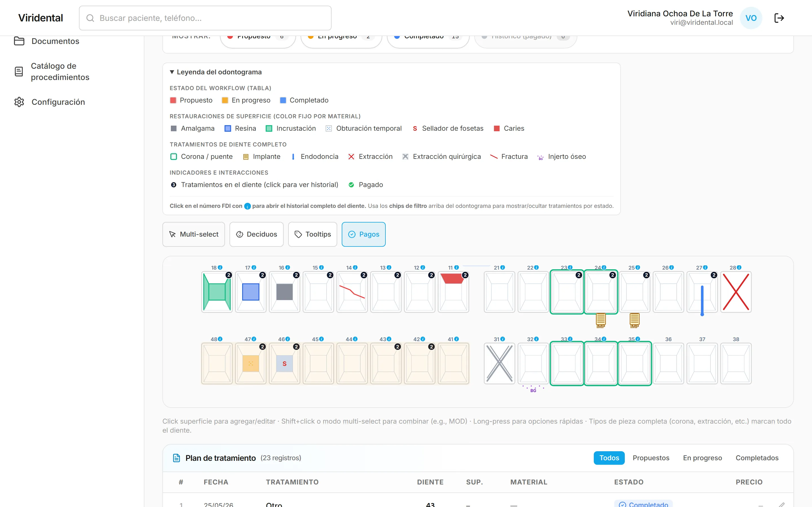The height and width of the screenshot is (507, 812).
Task: Open info icon next to tooth 18
Action: point(220,267)
